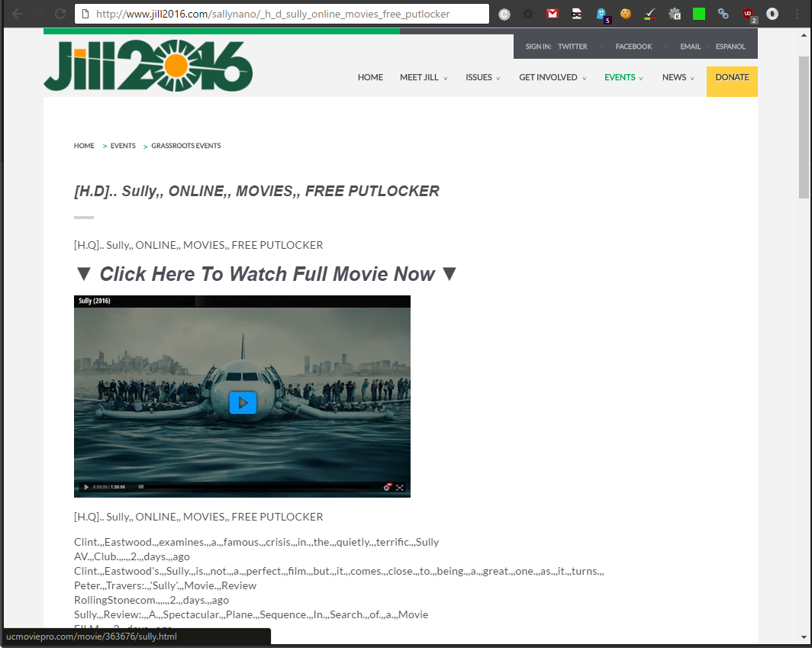Expand the News dropdown menu
The width and height of the screenshot is (812, 648).
(x=678, y=78)
